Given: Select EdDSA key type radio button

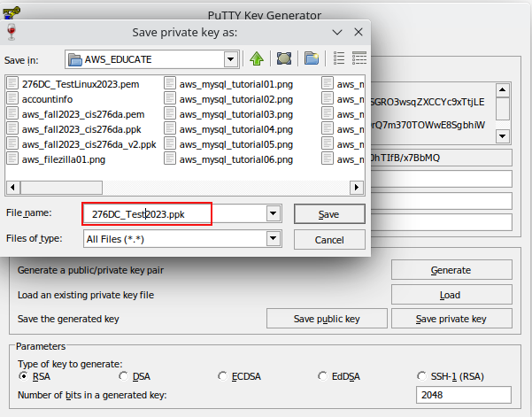Looking at the screenshot, I should tap(322, 376).
